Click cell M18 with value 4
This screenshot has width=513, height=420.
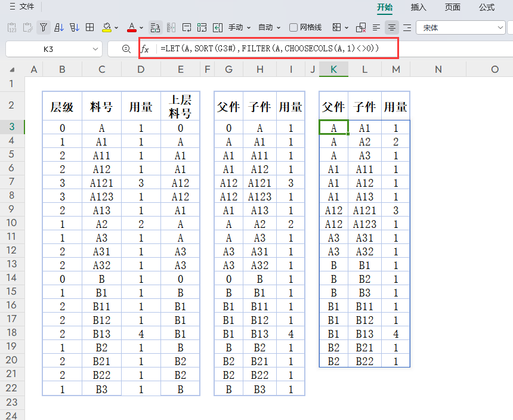tap(395, 333)
